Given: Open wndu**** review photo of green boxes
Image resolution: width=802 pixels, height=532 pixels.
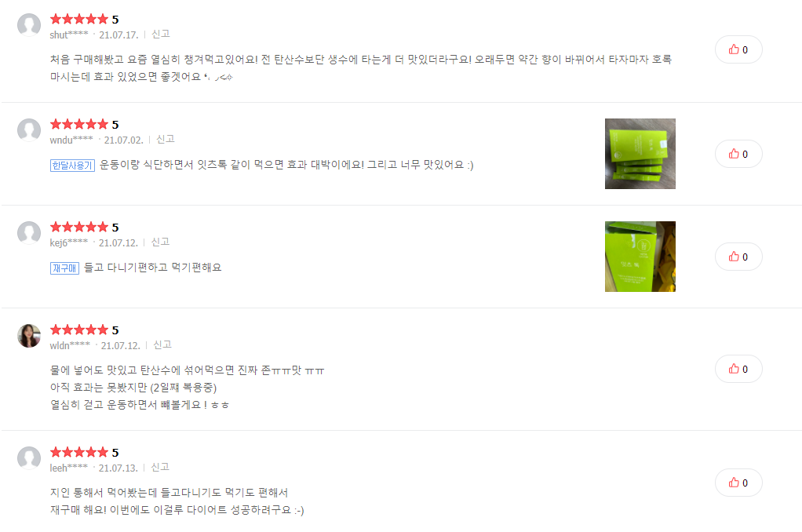Looking at the screenshot, I should [640, 154].
